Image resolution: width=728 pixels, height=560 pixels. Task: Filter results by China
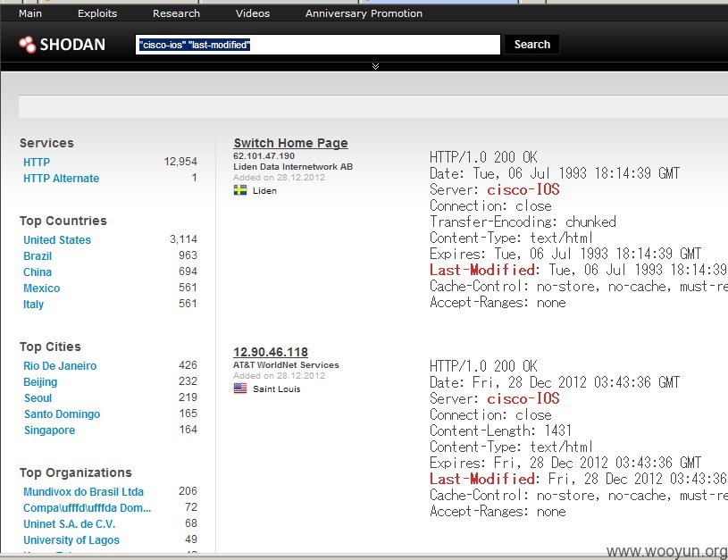tap(38, 272)
